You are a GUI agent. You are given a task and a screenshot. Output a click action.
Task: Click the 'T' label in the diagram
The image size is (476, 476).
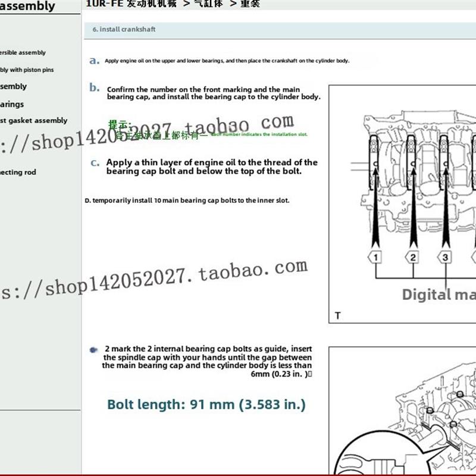[337, 316]
